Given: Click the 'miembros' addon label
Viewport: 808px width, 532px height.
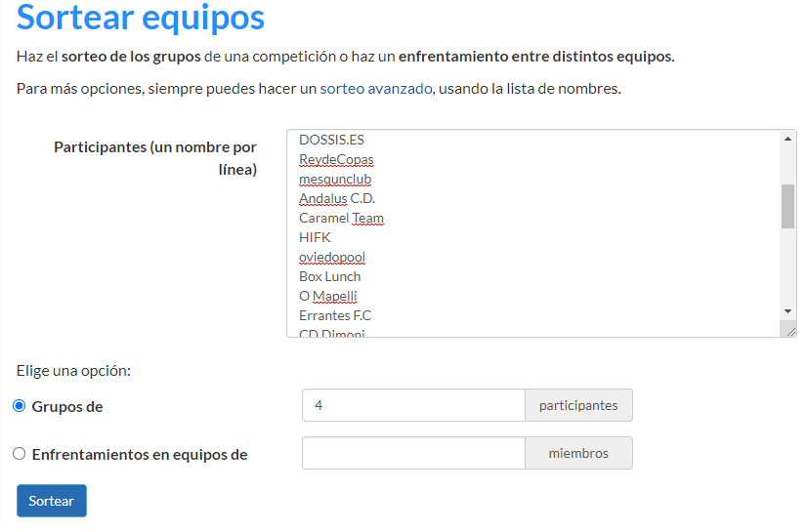Looking at the screenshot, I should [578, 453].
